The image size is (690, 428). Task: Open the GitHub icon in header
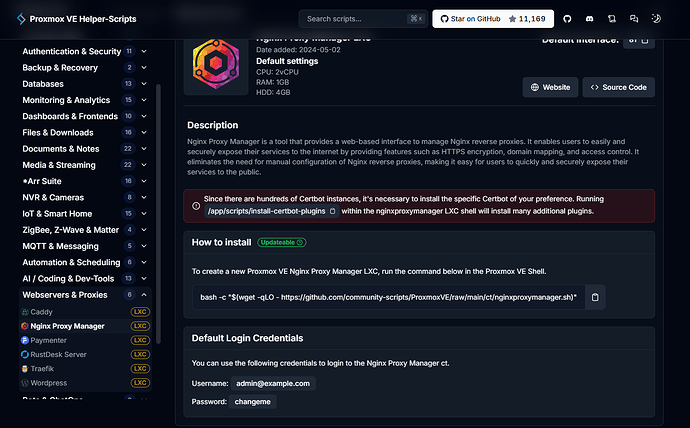click(567, 18)
